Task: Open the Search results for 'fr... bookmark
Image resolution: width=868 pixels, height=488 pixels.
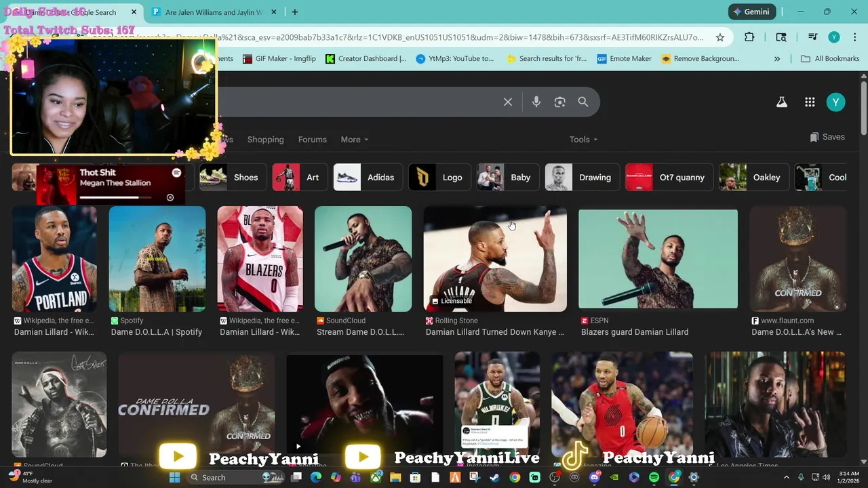Action: [547, 59]
